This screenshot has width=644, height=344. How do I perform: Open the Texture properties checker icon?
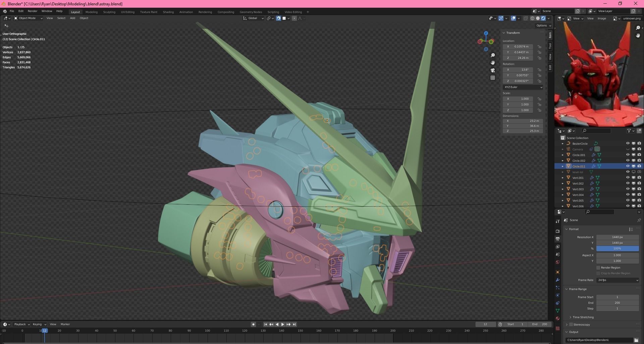[x=557, y=328]
